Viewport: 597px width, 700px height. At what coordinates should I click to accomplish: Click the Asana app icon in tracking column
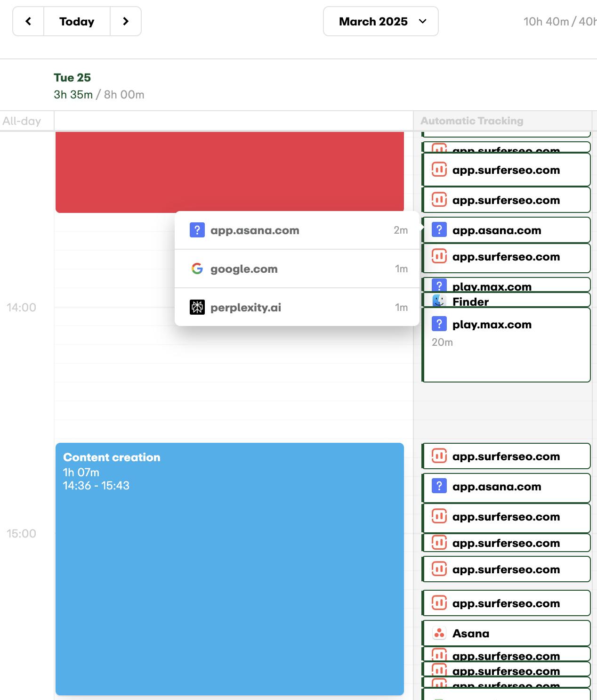click(439, 634)
